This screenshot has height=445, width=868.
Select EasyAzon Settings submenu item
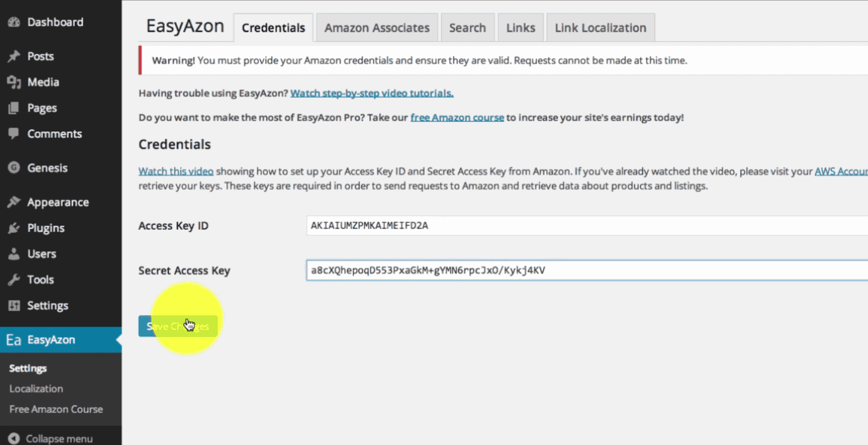(x=28, y=368)
